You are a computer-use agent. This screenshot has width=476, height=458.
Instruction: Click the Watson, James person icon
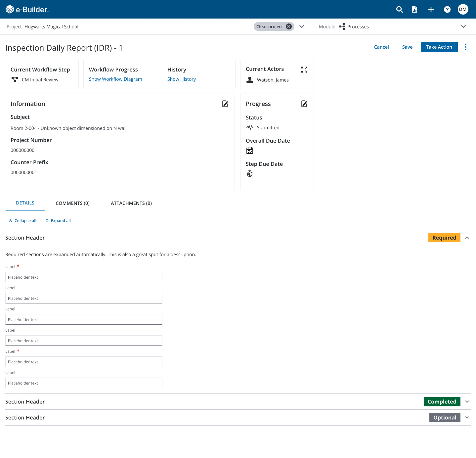[x=250, y=80]
